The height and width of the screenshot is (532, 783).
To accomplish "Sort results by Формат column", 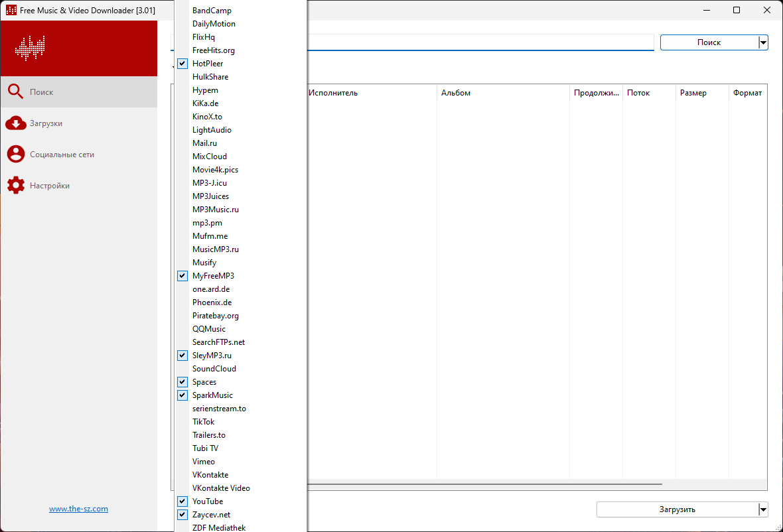I will [748, 93].
